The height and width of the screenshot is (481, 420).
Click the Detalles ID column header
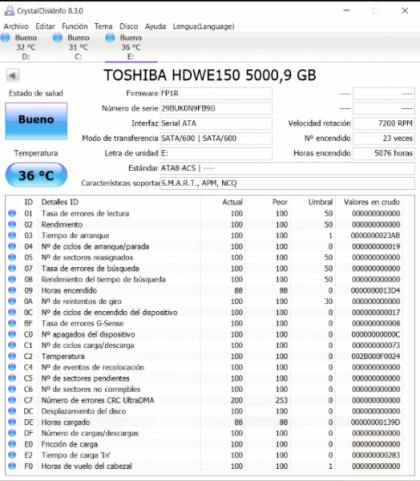pyautogui.click(x=60, y=202)
